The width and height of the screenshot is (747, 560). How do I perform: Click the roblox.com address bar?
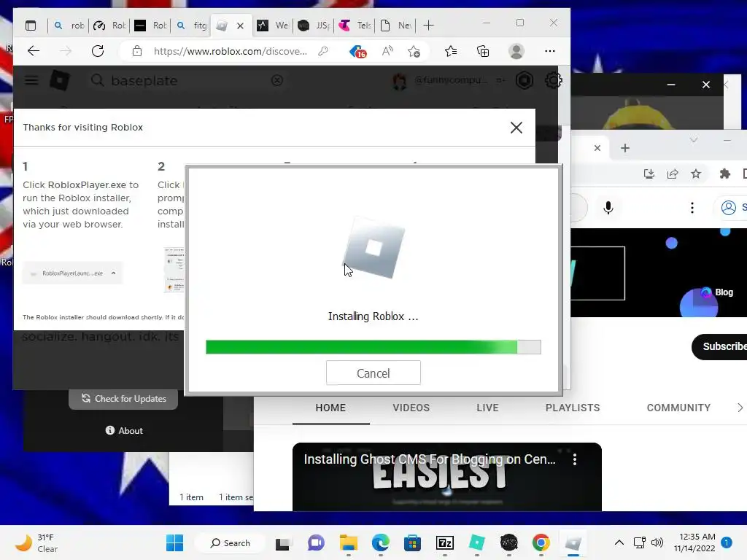click(230, 51)
